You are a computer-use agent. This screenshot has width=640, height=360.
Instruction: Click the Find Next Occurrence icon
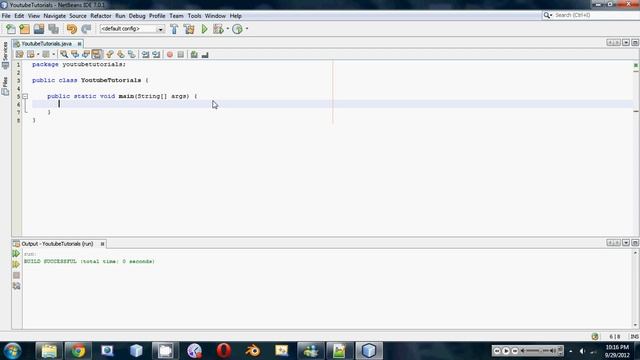[x=86, y=54]
